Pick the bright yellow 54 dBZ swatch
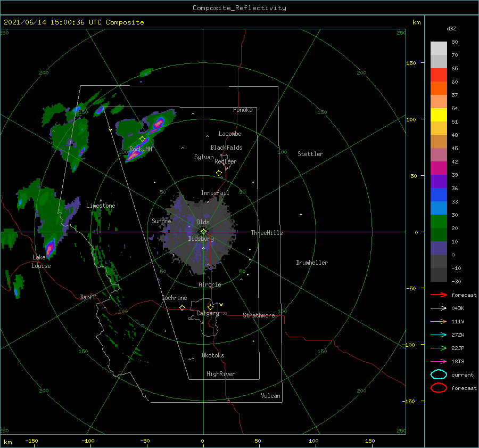The width and height of the screenshot is (479, 448). tap(439, 115)
